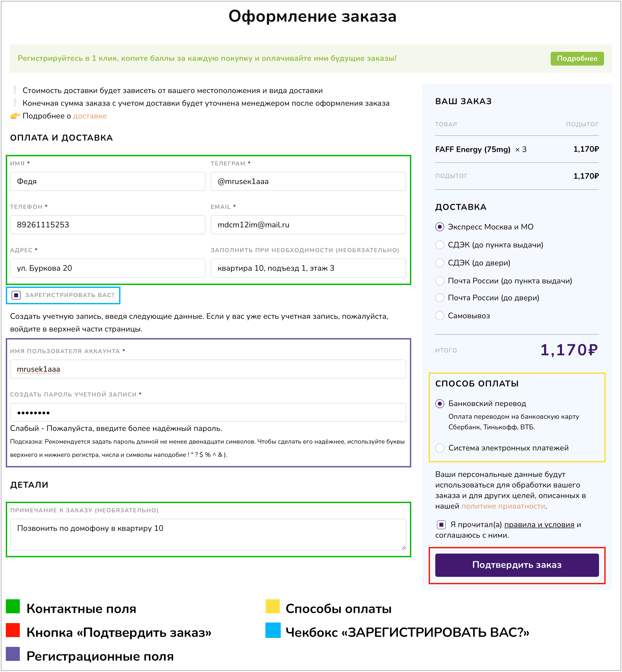This screenshot has width=622, height=672.
Task: Click the Адрес input field
Action: click(107, 268)
